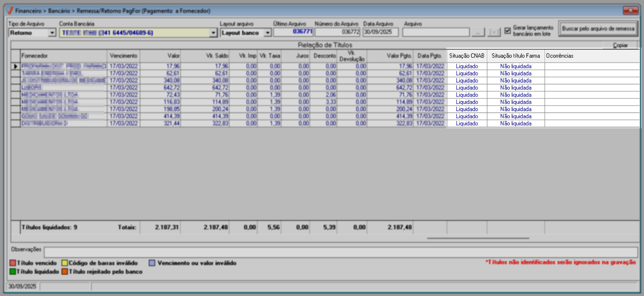Click into the Observações text field
Screen dimensions: 644x296
tap(340, 252)
